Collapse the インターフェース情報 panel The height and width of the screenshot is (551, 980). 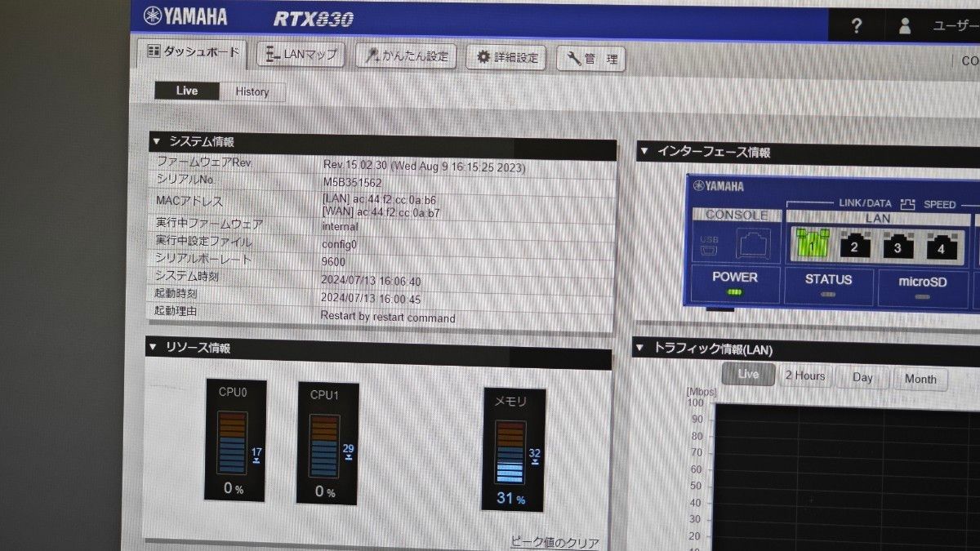pyautogui.click(x=644, y=151)
